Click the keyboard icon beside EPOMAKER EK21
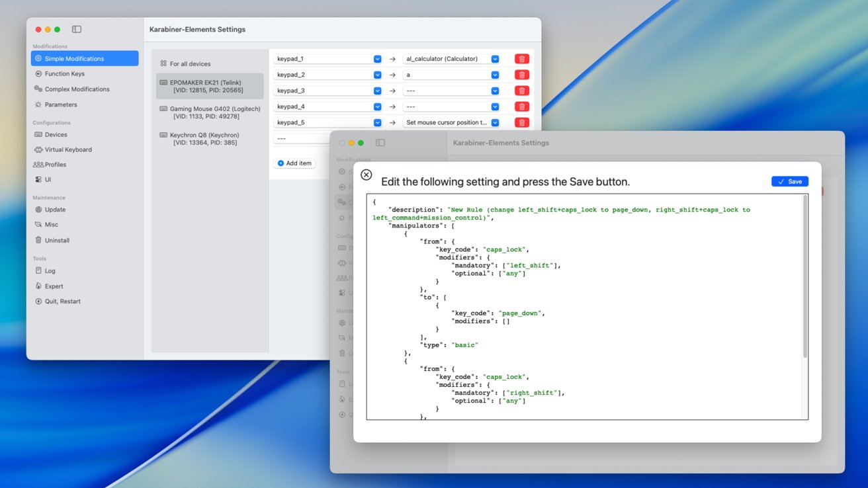This screenshot has height=488, width=868. (163, 83)
